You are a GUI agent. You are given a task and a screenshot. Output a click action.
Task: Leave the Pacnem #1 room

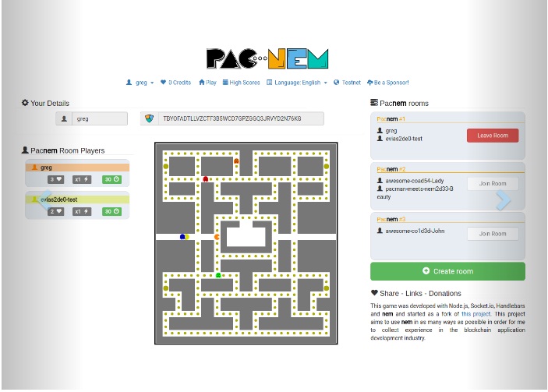[493, 136]
